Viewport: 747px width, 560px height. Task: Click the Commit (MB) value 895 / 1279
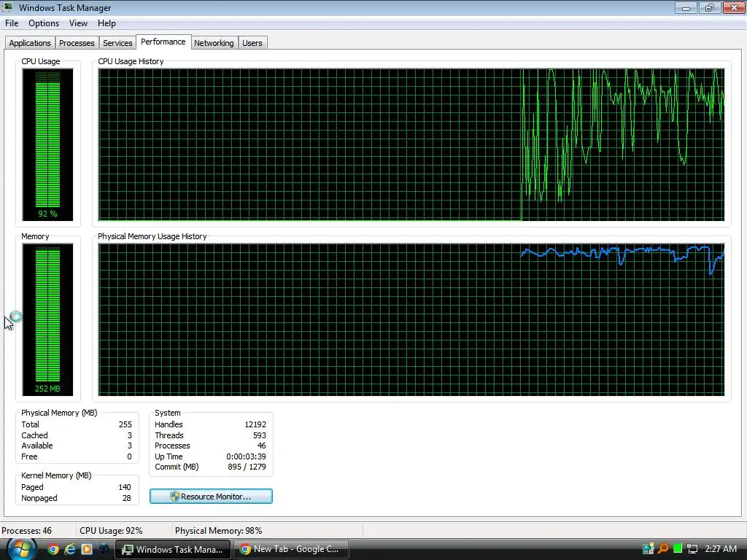point(247,467)
